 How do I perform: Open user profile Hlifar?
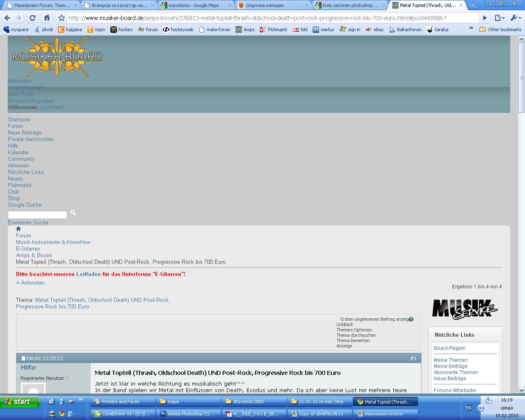point(29,367)
